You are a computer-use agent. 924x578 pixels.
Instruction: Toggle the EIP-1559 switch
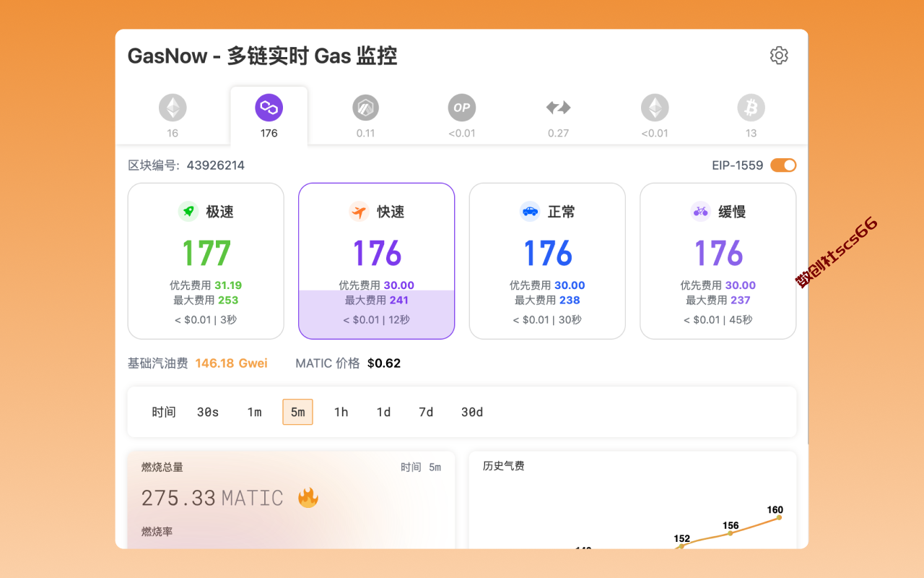(x=783, y=165)
